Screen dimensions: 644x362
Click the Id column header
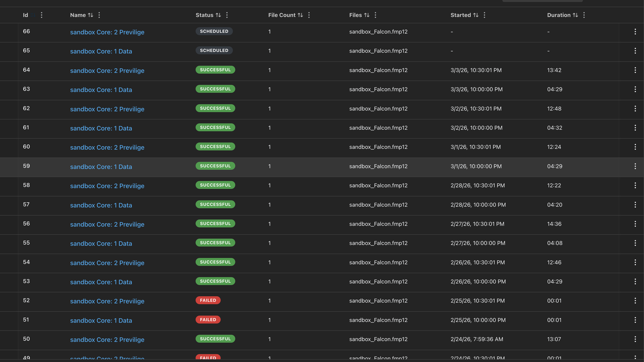(x=25, y=15)
